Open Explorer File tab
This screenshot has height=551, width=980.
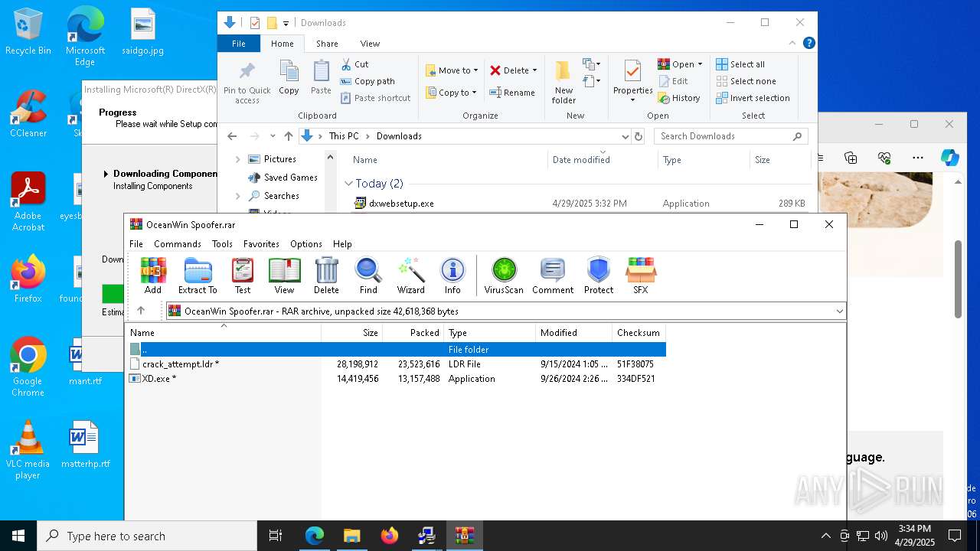[x=239, y=44]
